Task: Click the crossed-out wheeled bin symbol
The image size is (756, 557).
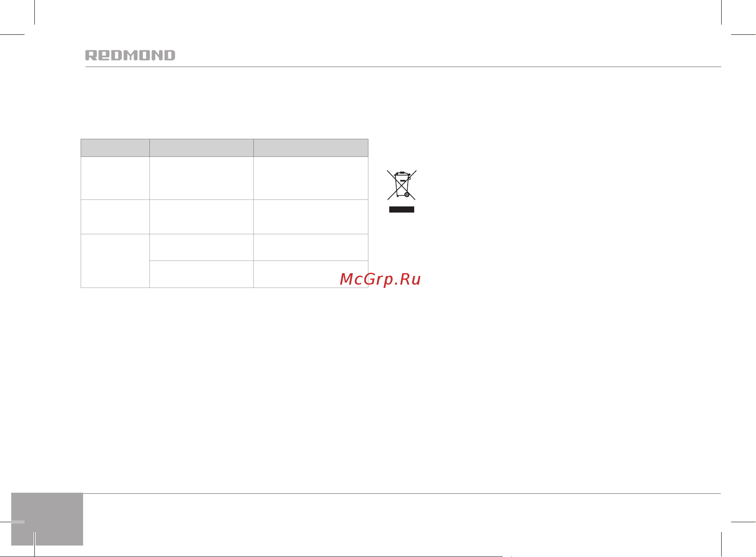Action: pos(402,185)
